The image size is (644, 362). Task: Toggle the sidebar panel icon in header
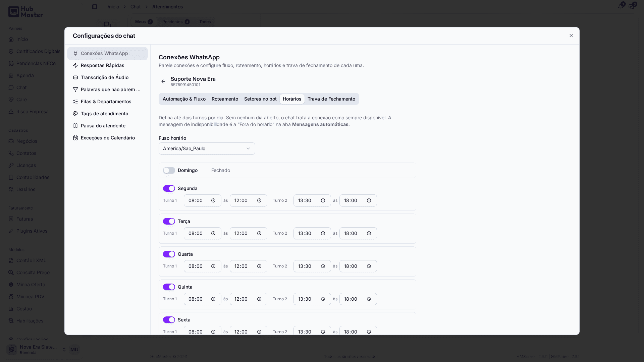pos(95,7)
